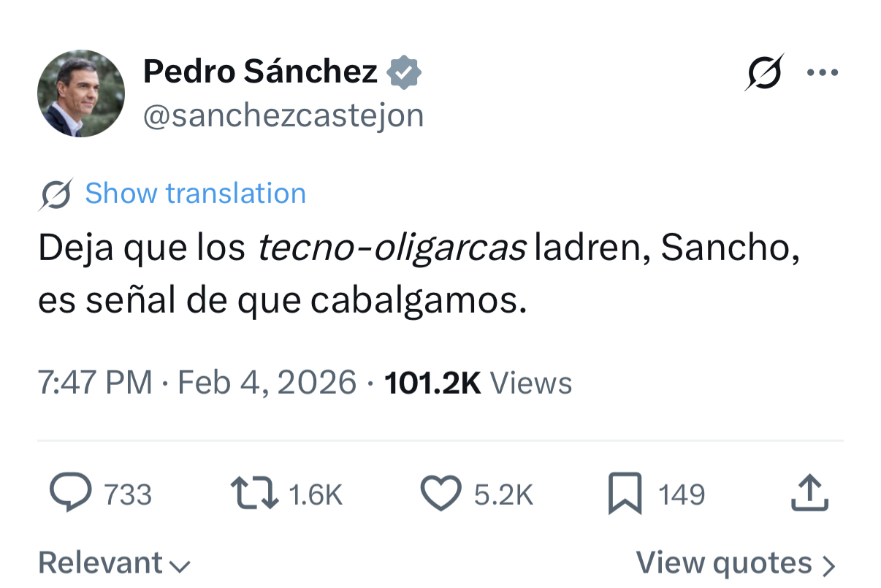
Task: Open Pedro Sánchez's profile picture
Action: pyautogui.click(x=80, y=93)
